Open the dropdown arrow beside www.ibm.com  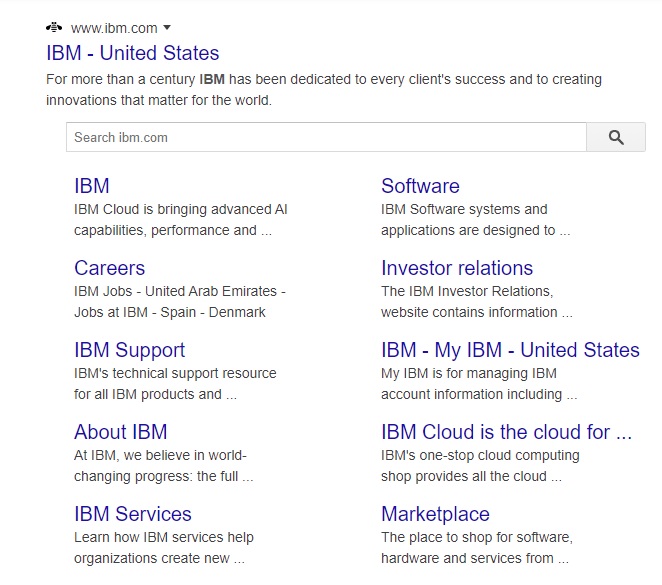pyautogui.click(x=167, y=28)
